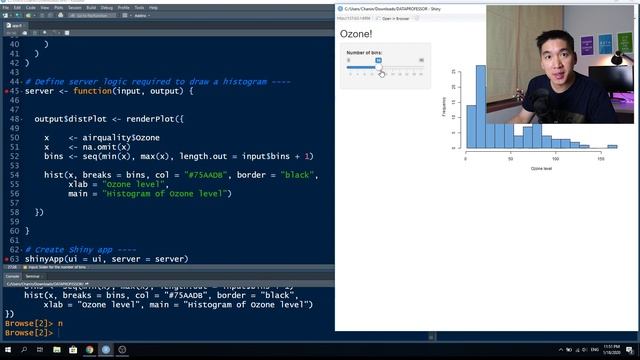Image resolution: width=640 pixels, height=360 pixels.
Task: Click the Go to file/function search field
Action: pos(92,16)
